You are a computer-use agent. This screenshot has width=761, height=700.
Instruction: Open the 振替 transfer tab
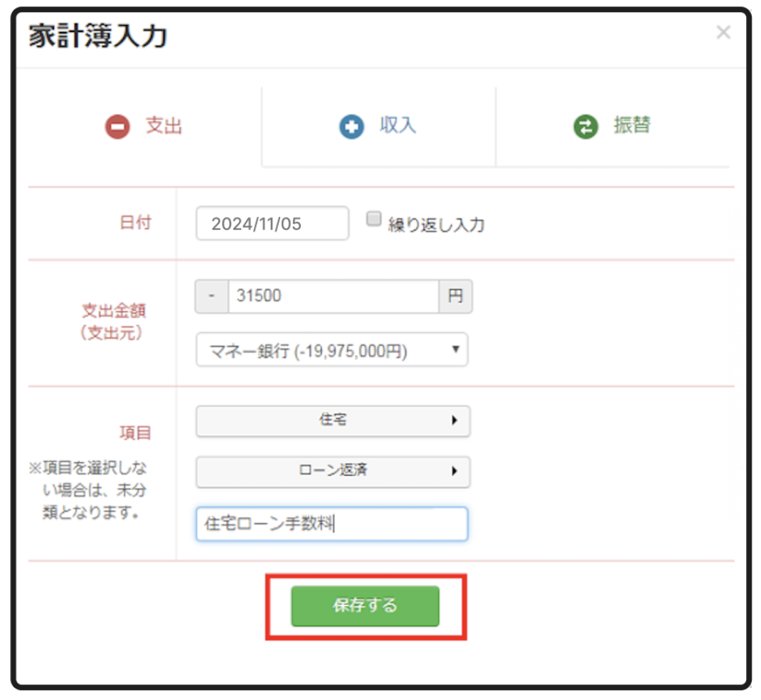[x=612, y=127]
